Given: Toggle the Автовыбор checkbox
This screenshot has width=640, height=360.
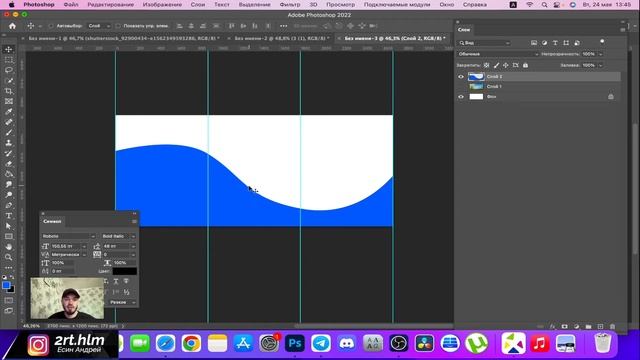Looking at the screenshot, I should click(x=51, y=26).
